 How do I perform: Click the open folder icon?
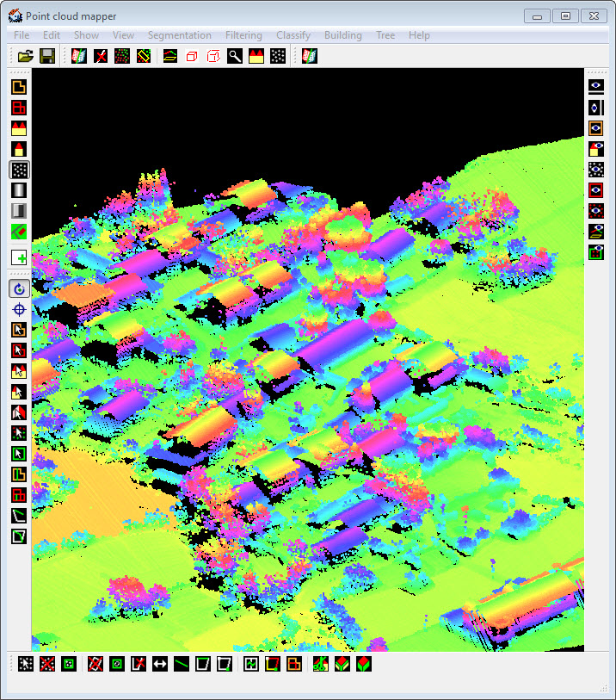pyautogui.click(x=26, y=56)
